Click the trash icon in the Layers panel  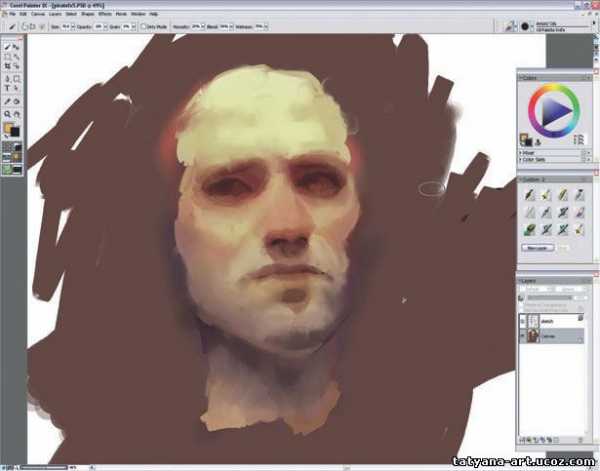tap(580, 440)
